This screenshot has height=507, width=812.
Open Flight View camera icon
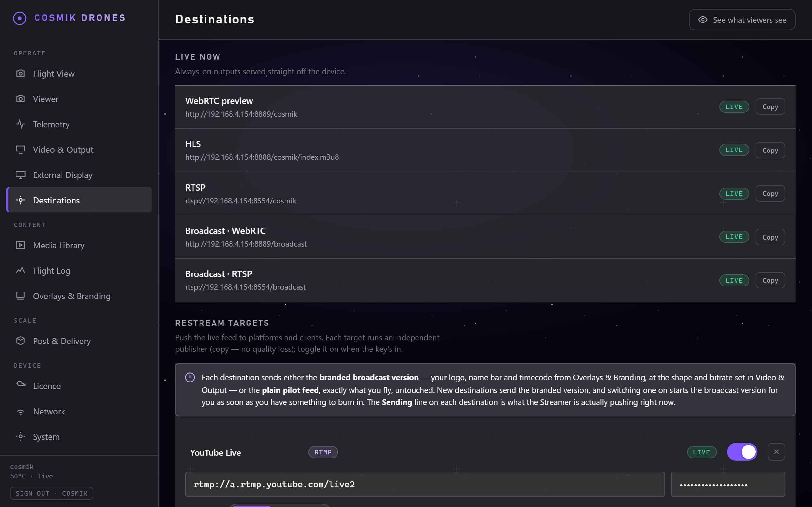coord(21,74)
